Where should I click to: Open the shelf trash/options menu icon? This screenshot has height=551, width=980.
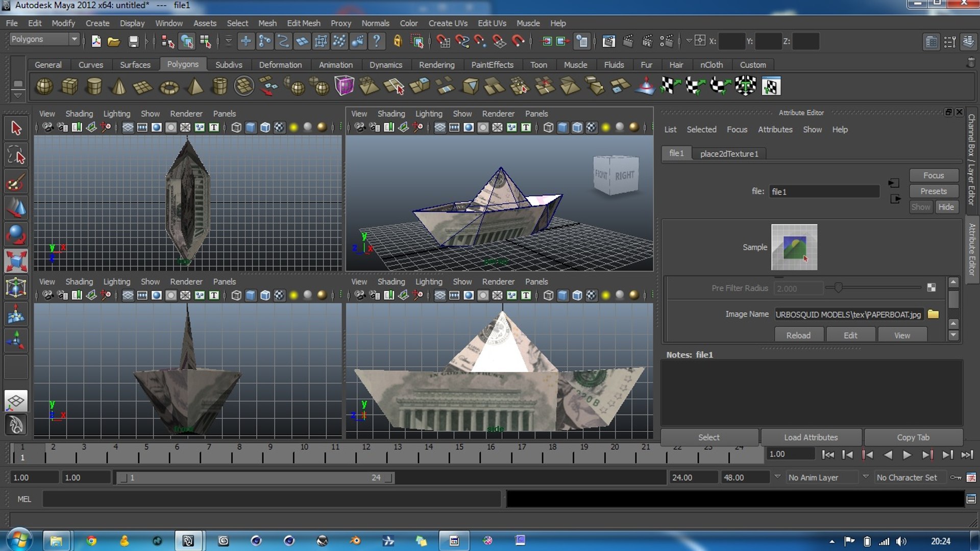tap(971, 63)
